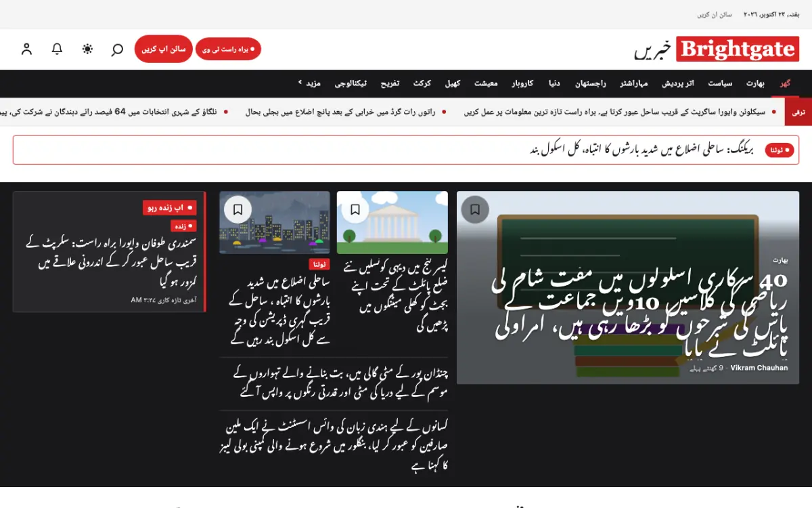This screenshot has width=812, height=508.
Task: Click the اب زندہ رہو live badge
Action: pyautogui.click(x=169, y=207)
